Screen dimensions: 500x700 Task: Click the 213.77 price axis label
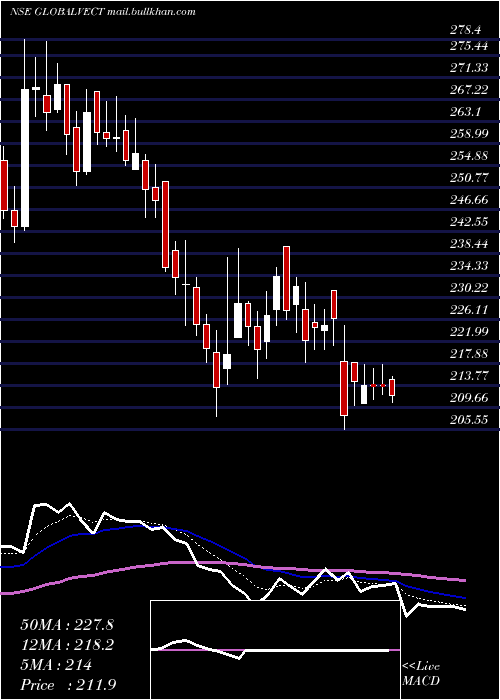click(471, 375)
